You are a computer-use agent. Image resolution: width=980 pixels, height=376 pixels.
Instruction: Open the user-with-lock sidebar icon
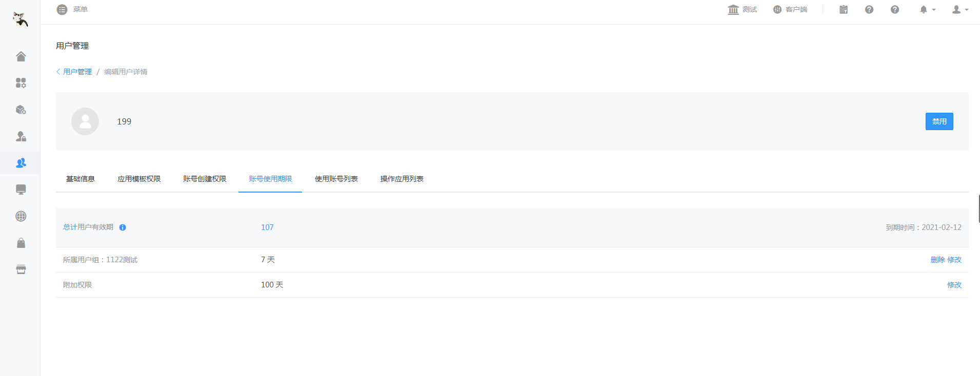tap(21, 136)
